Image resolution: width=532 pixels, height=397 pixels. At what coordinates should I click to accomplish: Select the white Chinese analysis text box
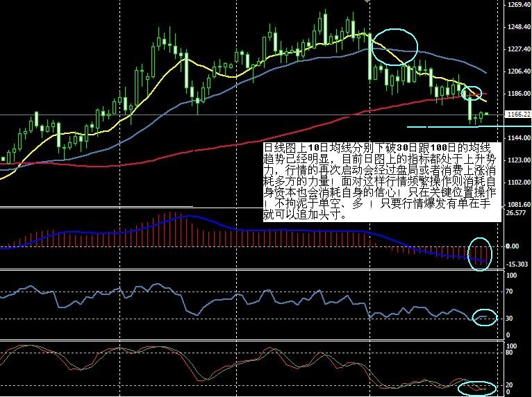[382, 182]
